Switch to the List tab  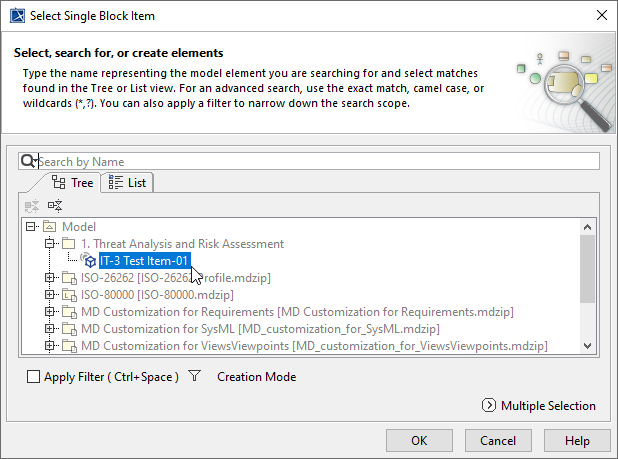click(x=128, y=183)
